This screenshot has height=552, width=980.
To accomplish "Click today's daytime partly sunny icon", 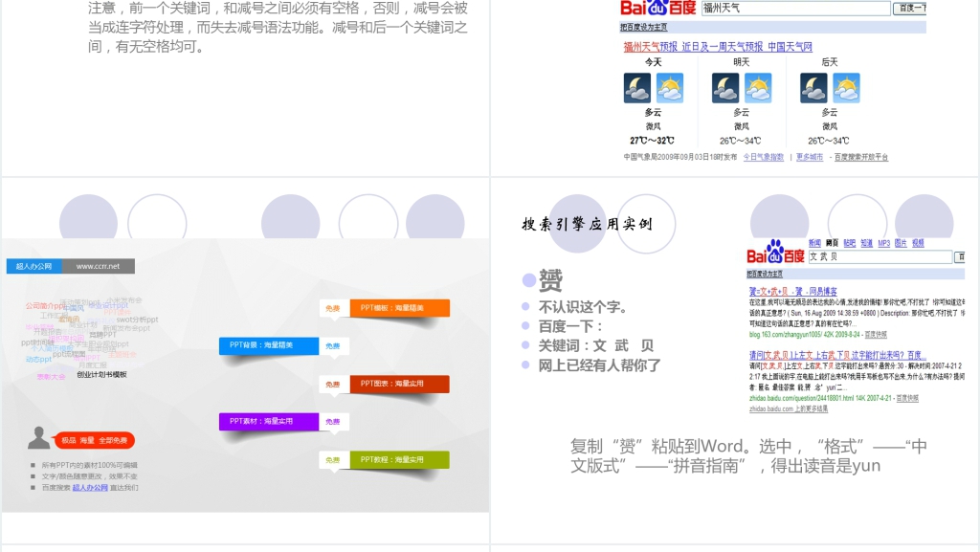I will (670, 88).
